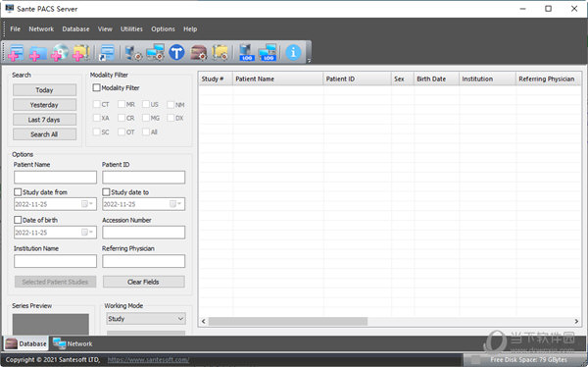This screenshot has height=367, width=588.
Task: Click the add folder icon in toolbar
Action: tap(38, 53)
